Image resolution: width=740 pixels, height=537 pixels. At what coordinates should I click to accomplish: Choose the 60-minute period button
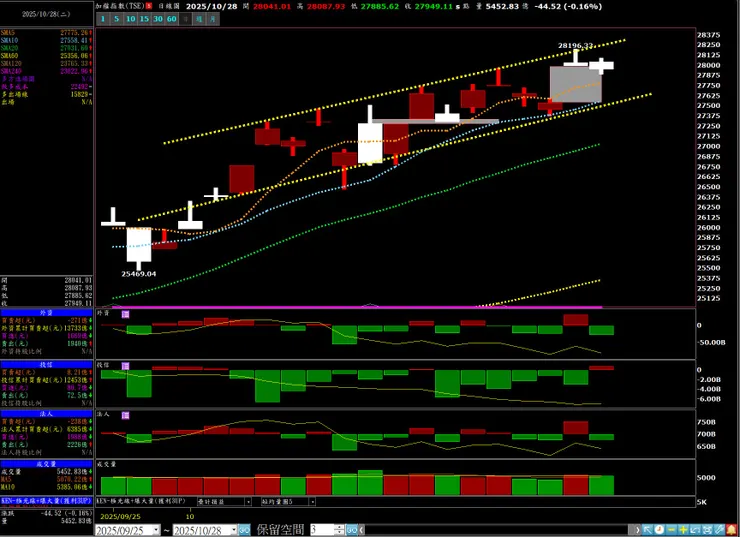pyautogui.click(x=171, y=19)
